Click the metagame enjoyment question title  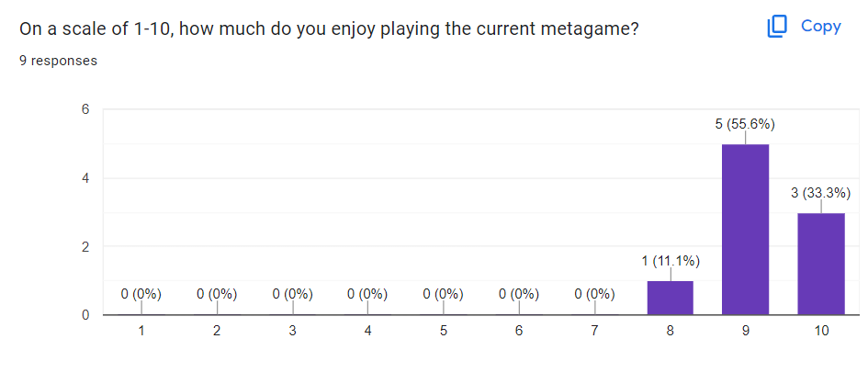[x=329, y=29]
